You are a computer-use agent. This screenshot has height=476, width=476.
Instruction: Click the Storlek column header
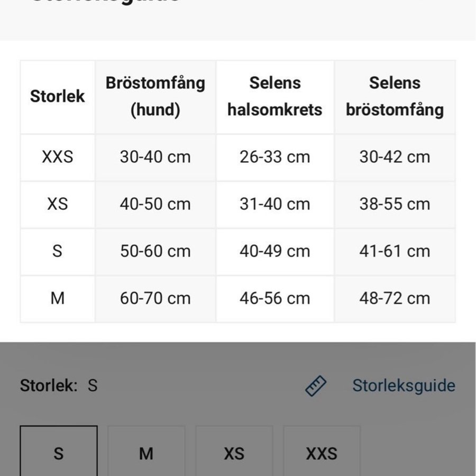click(x=58, y=97)
